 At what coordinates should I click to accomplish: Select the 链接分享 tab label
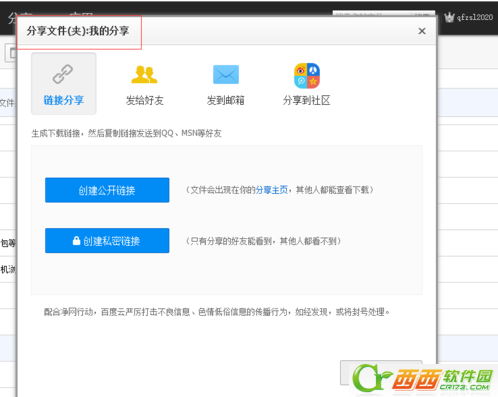[63, 100]
